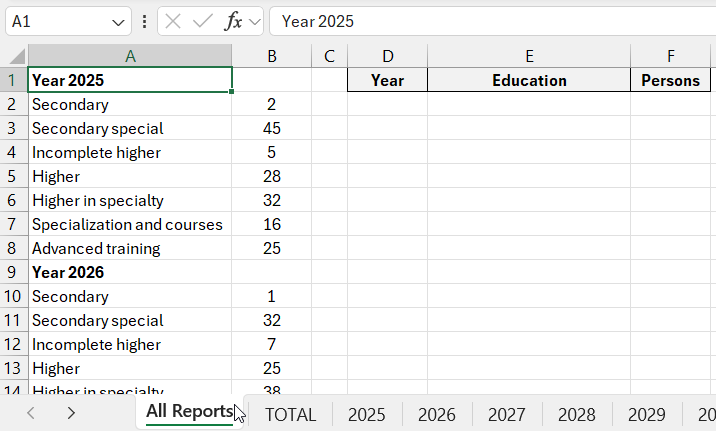The width and height of the screenshot is (716, 431).
Task: Select column A header
Action: (x=130, y=56)
